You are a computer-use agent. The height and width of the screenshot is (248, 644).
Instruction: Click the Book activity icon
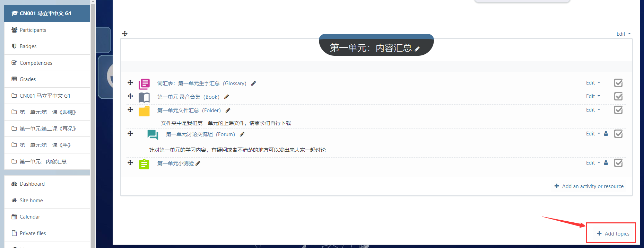tap(144, 97)
